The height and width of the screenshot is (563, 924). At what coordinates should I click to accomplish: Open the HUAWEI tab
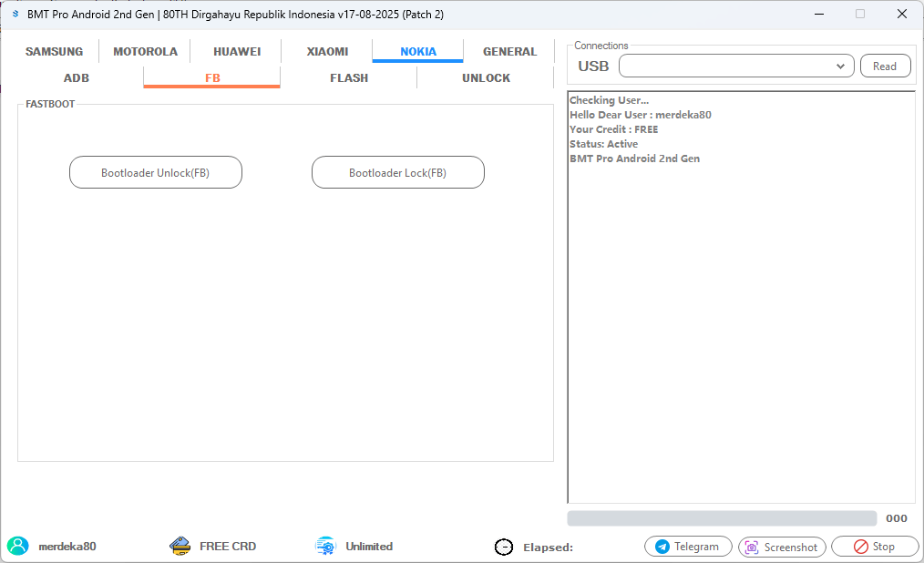236,51
